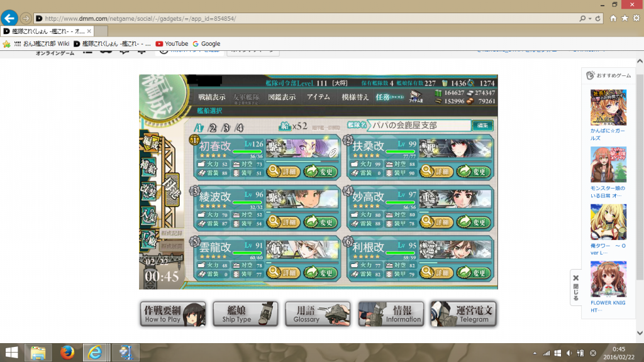Open the Windows Start menu
The width and height of the screenshot is (644, 362).
click(11, 353)
